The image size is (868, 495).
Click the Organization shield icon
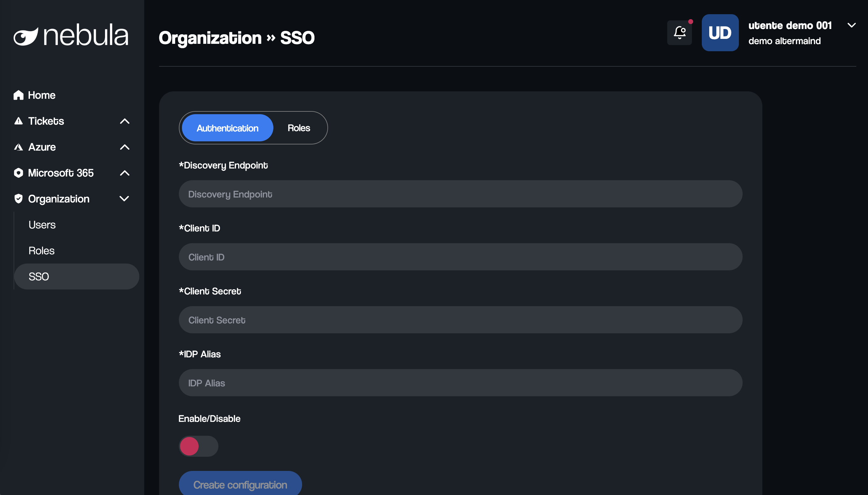click(18, 198)
